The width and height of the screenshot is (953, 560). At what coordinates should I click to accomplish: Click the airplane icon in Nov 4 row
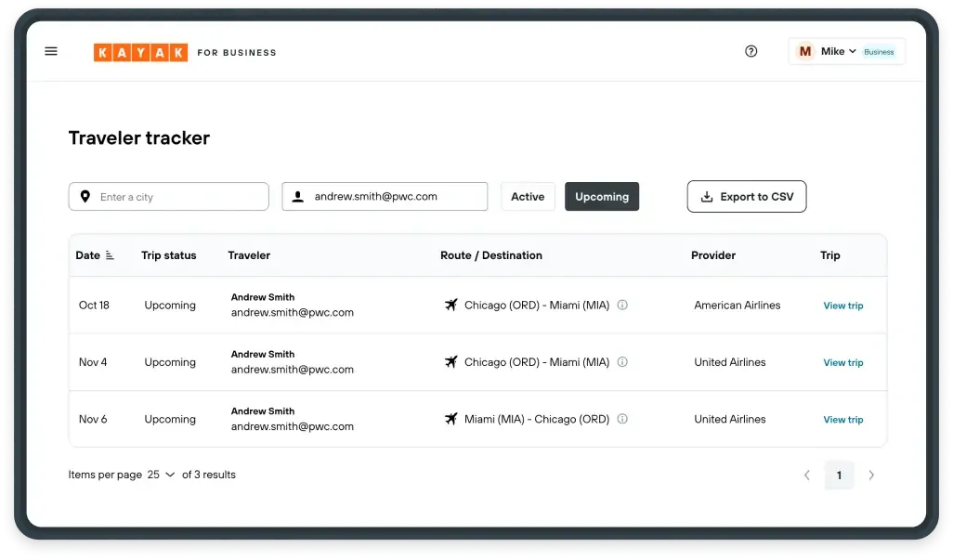[451, 362]
